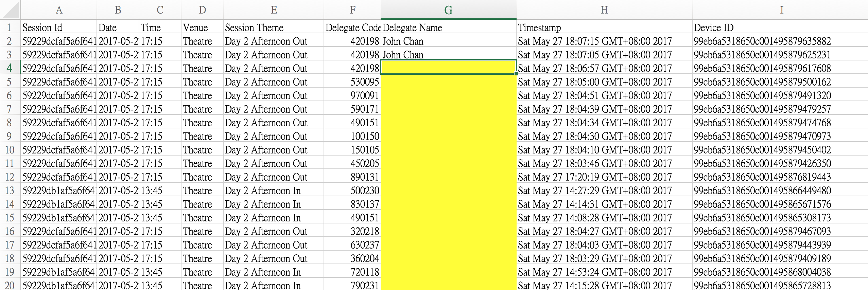Click the row 13 header
The height and width of the screenshot is (290, 868).
(10, 191)
